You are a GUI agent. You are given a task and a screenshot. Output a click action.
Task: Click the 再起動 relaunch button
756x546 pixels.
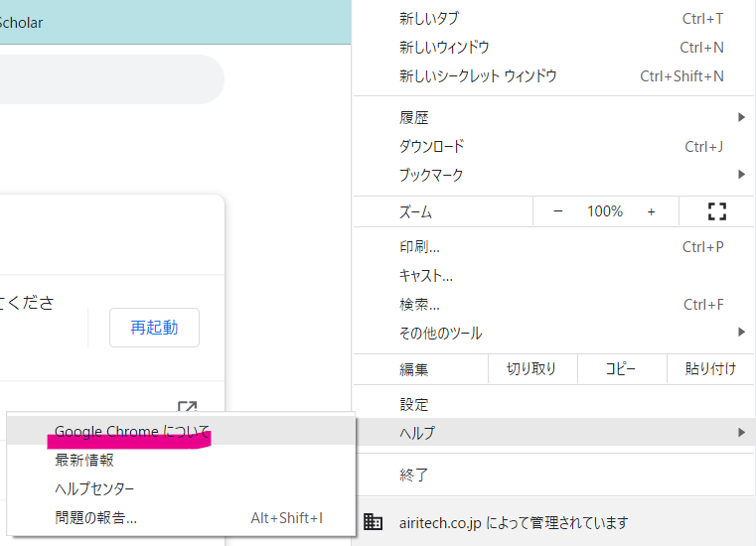(x=154, y=328)
